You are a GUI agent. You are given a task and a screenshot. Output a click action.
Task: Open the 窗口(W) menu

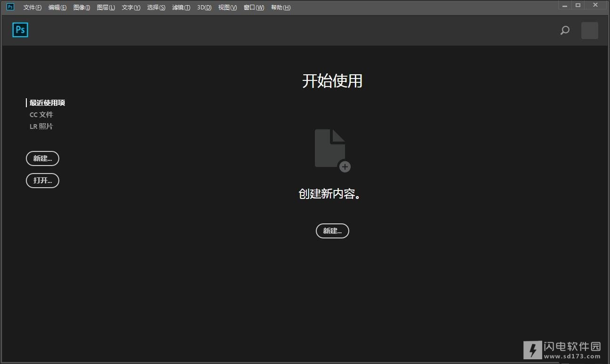[x=254, y=8]
